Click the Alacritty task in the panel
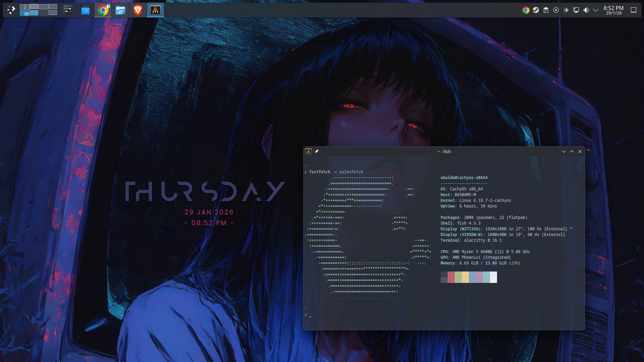The image size is (644, 362). 155,10
